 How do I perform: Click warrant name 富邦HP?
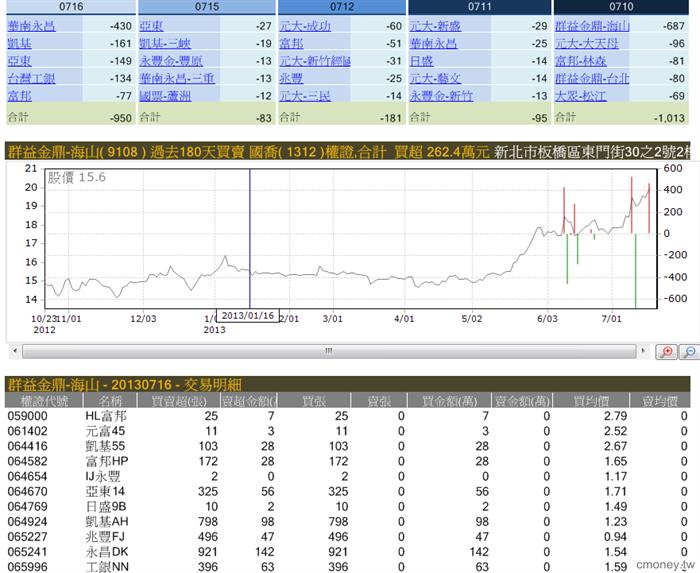coord(107,461)
